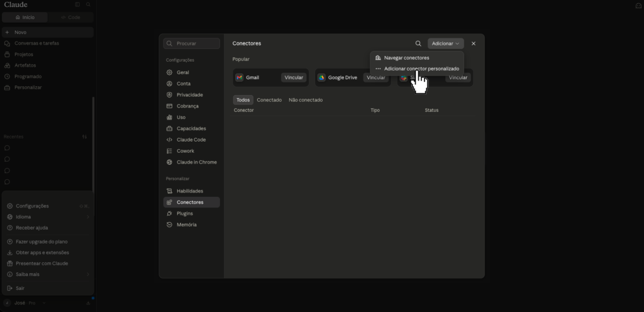644x312 pixels.
Task: Click Receber ajuda menu item
Action: pos(48,228)
